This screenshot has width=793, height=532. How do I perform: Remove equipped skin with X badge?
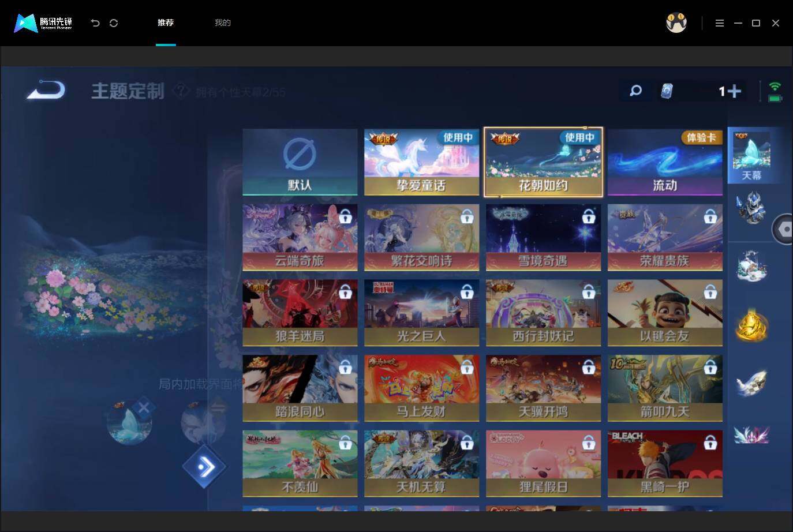click(144, 408)
